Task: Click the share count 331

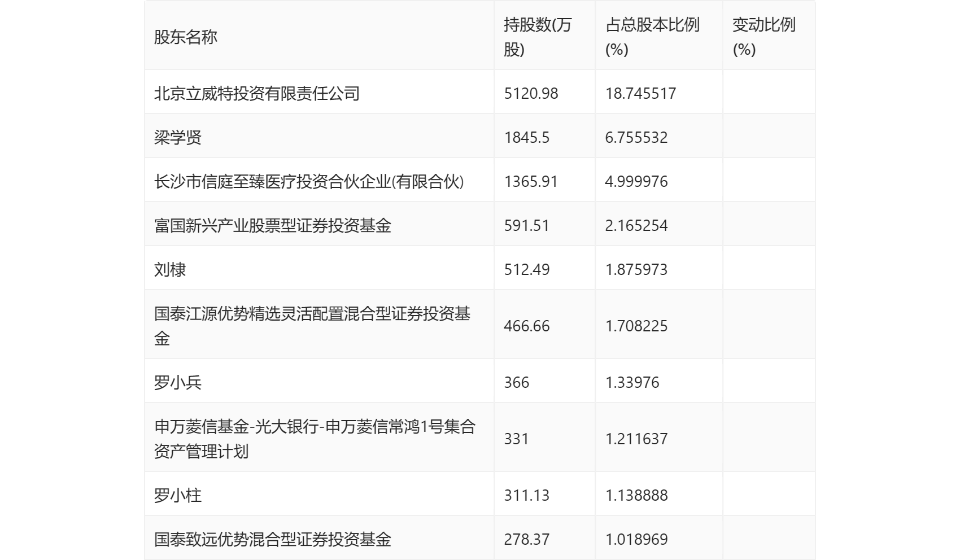Action: pyautogui.click(x=517, y=439)
